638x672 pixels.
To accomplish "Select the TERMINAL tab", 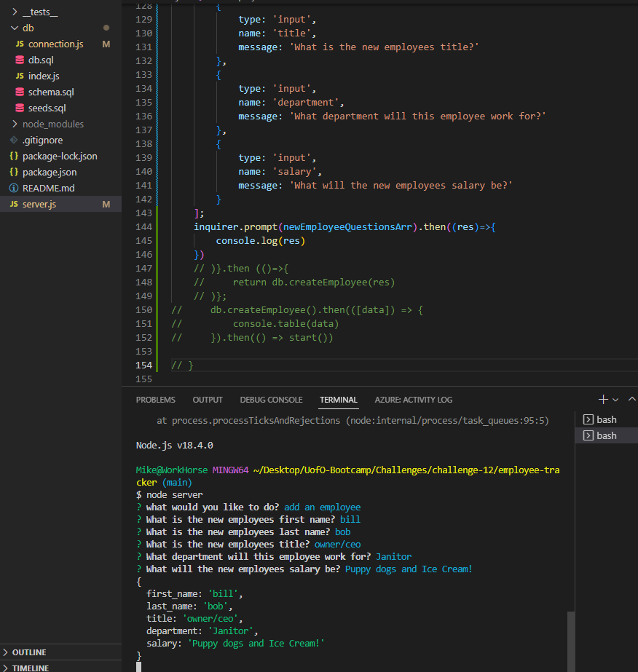I will pyautogui.click(x=338, y=400).
